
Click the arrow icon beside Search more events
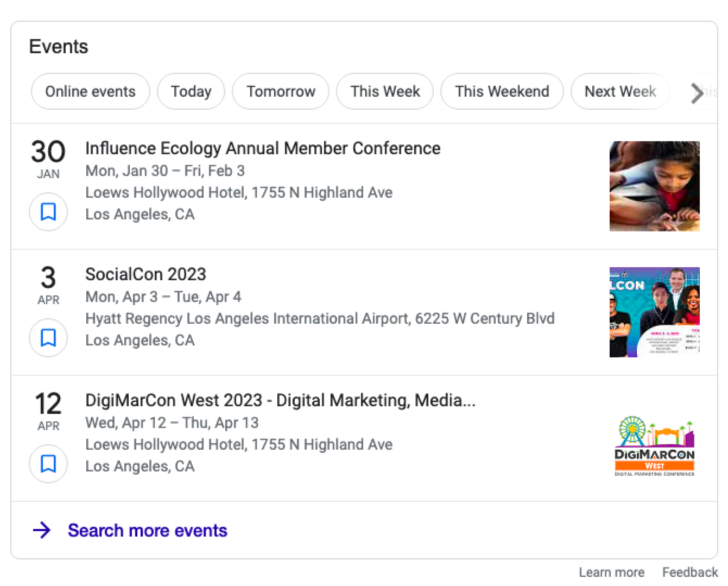tap(42, 530)
